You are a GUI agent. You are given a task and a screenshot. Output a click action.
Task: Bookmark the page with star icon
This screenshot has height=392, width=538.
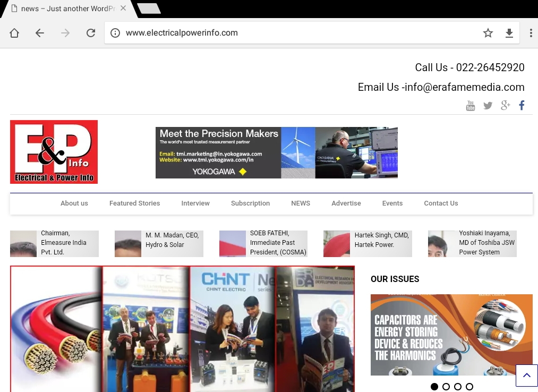[488, 33]
